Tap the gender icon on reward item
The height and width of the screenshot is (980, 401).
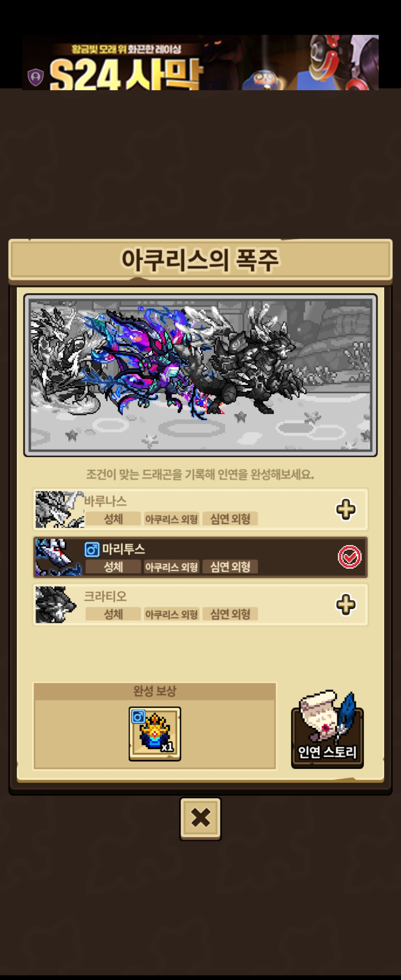click(x=138, y=717)
